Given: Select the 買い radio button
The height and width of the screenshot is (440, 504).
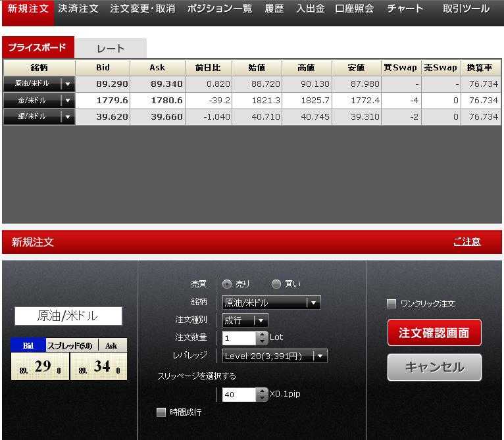Looking at the screenshot, I should pyautogui.click(x=276, y=284).
